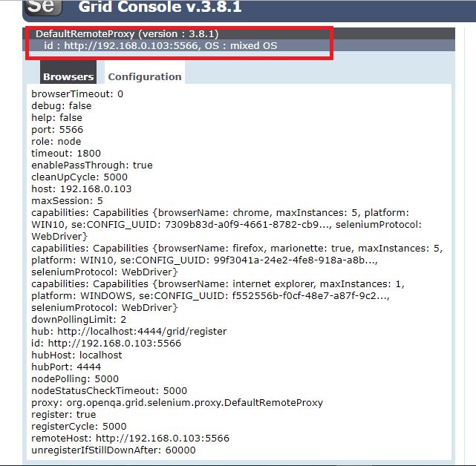Select the debug: false line
476x466 pixels.
pyautogui.click(x=62, y=105)
